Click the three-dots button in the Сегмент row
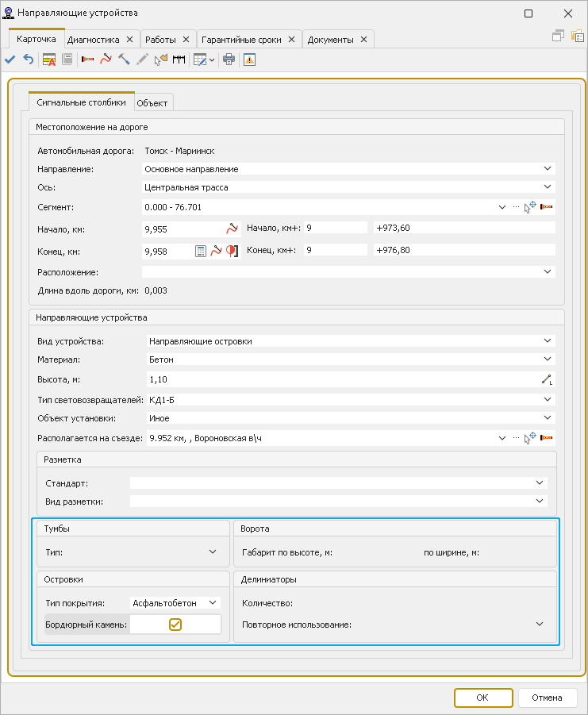The width and height of the screenshot is (588, 715). [x=516, y=207]
